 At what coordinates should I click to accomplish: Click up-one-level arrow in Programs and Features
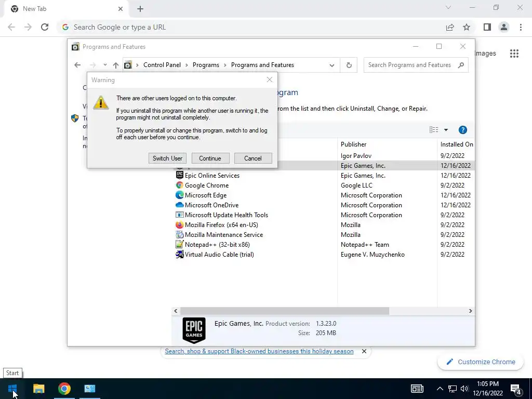(x=116, y=65)
